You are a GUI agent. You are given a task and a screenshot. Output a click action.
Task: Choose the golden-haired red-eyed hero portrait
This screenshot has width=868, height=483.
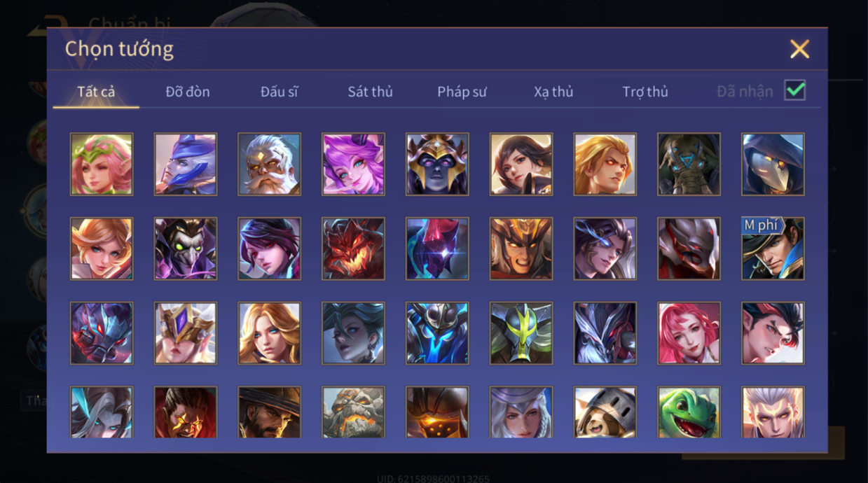[605, 164]
